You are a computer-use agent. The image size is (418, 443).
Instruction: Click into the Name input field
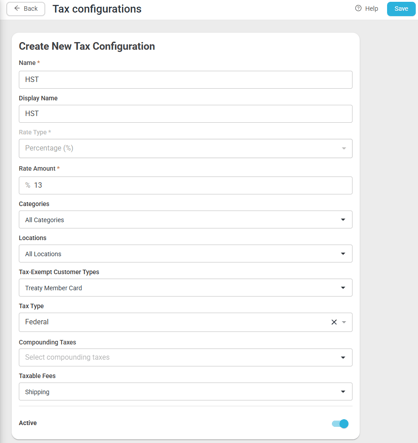(185, 80)
